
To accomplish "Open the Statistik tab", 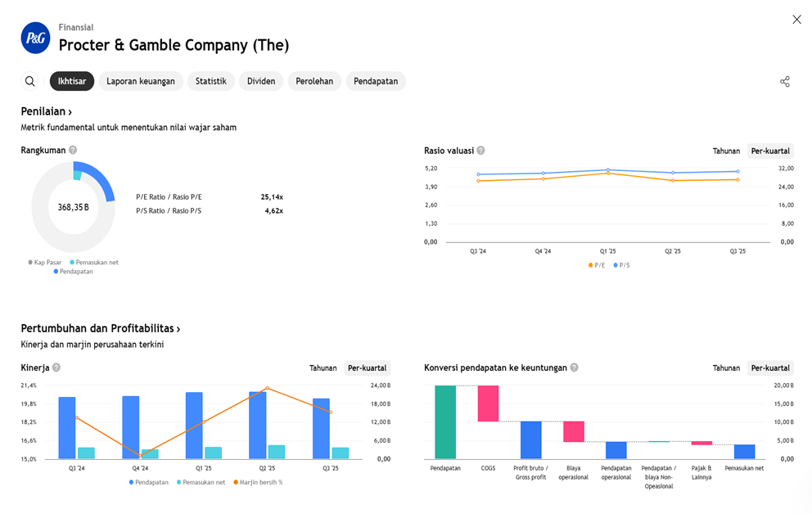I will click(x=210, y=81).
